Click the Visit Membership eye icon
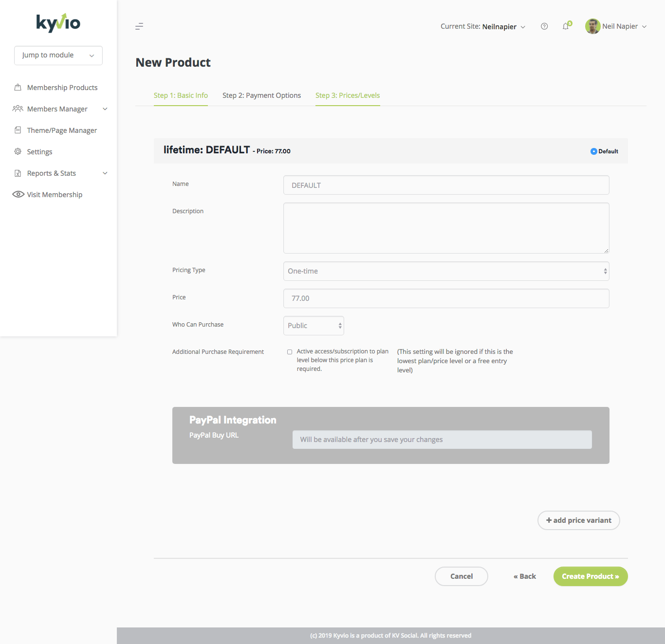 coord(18,194)
